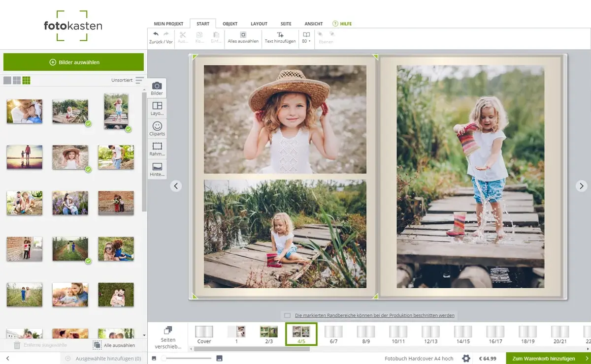Viewport: 591px width, 364px height.
Task: Click the scissors cut icon
Action: 183,35
